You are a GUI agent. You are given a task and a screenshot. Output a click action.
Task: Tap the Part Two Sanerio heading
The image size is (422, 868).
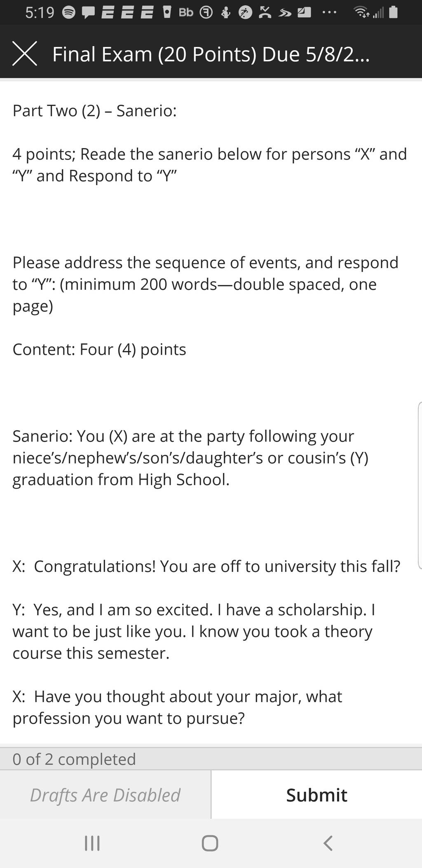tap(94, 111)
